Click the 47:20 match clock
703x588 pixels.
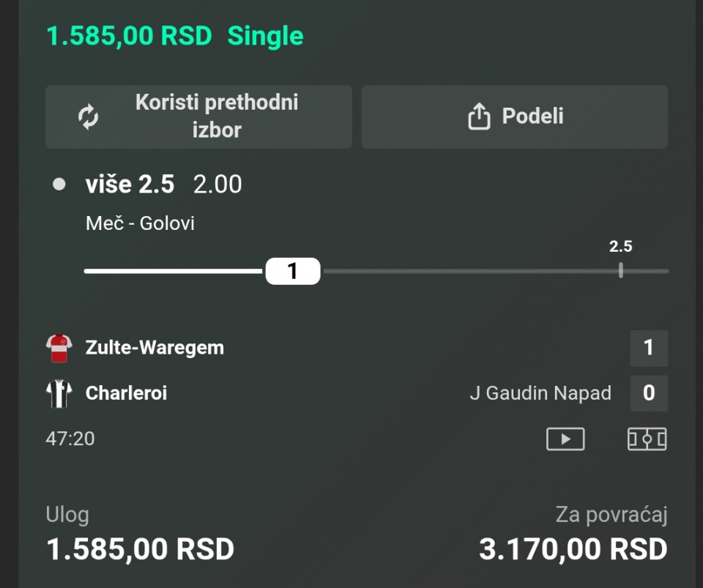(70, 439)
